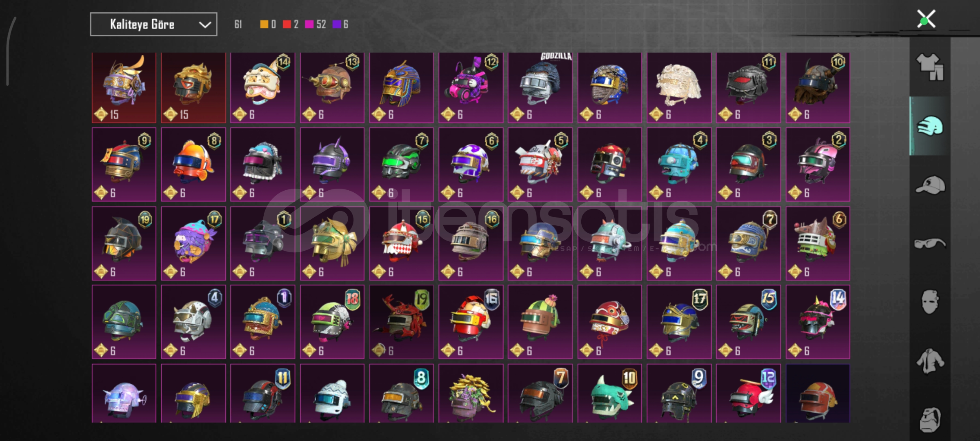Open the backpack category icon at bottom
This screenshot has width=980, height=441.
pos(930,420)
